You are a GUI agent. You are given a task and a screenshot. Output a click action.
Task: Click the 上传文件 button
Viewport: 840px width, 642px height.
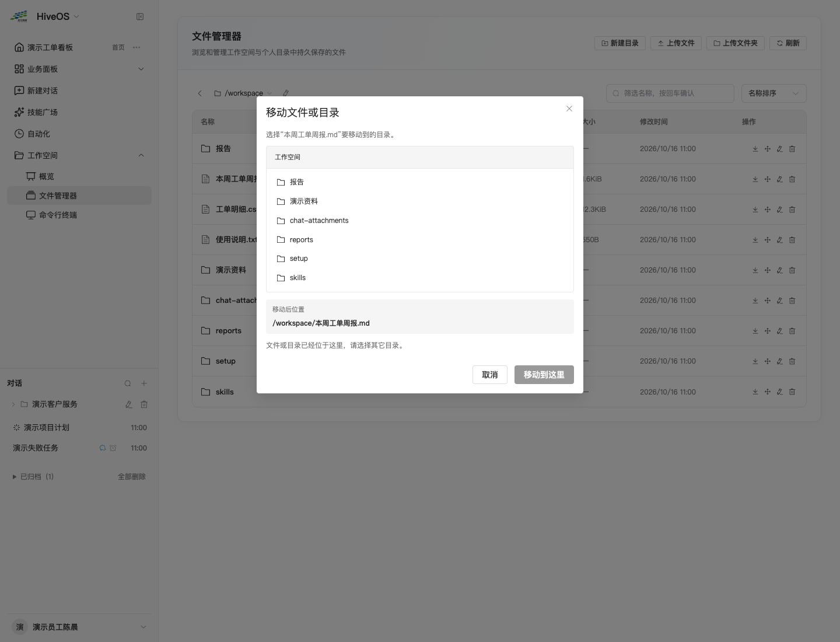coord(676,43)
